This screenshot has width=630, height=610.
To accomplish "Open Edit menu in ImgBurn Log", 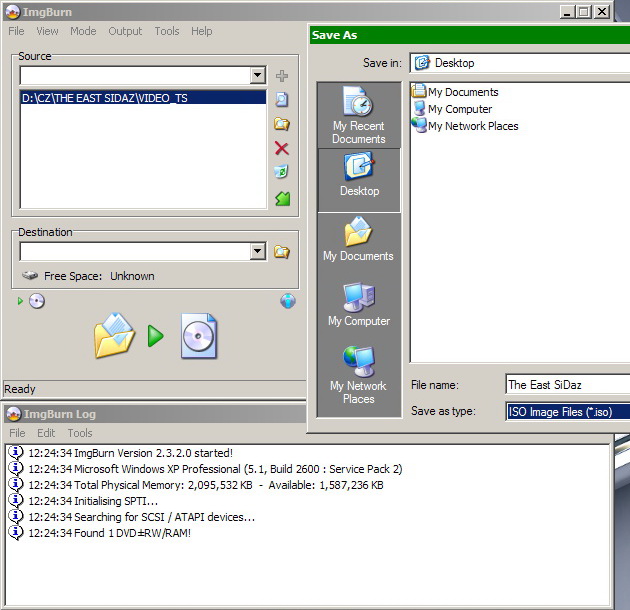I will pyautogui.click(x=46, y=433).
